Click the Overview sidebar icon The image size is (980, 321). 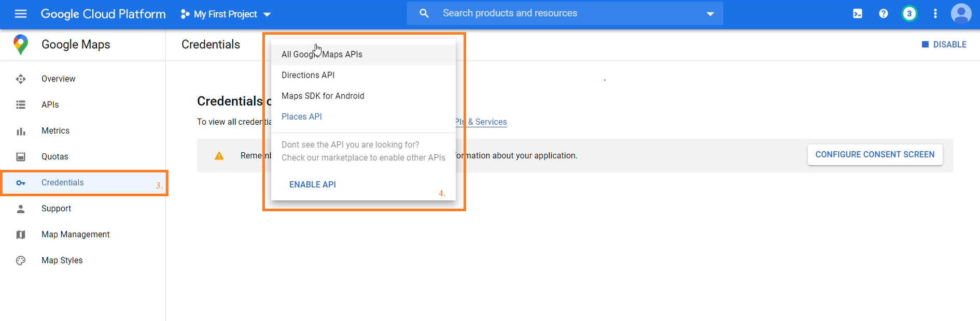pos(21,79)
